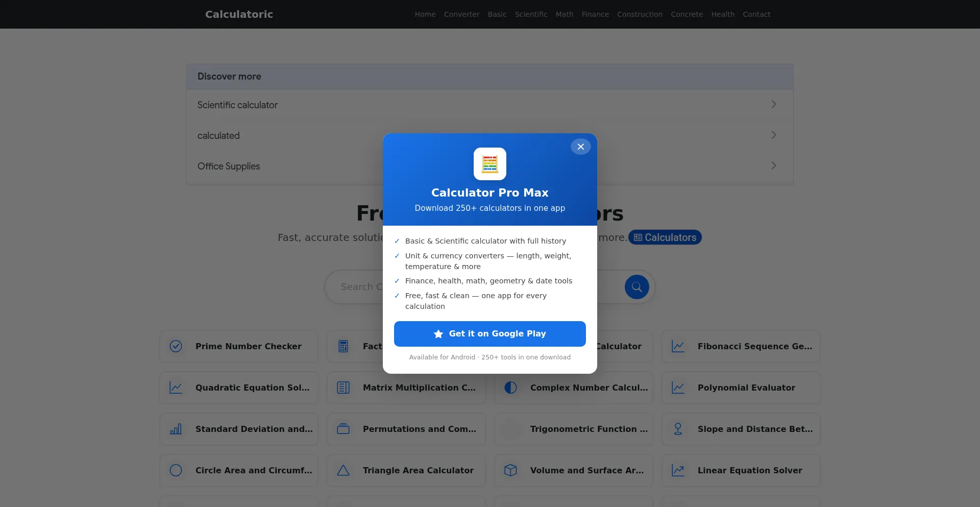This screenshot has width=980, height=507.
Task: Open Circle Area and Circumference card
Action: pos(239,470)
